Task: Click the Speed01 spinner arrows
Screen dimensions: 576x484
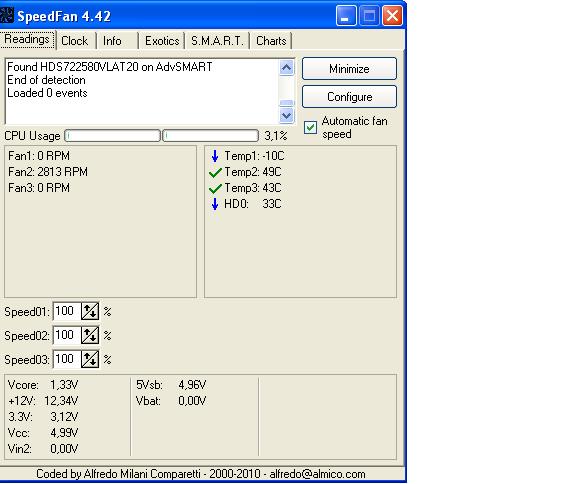Action: 90,311
